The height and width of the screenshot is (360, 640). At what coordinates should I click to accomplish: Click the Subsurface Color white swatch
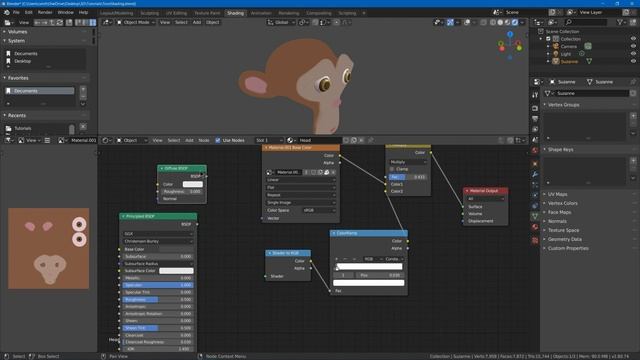point(176,271)
